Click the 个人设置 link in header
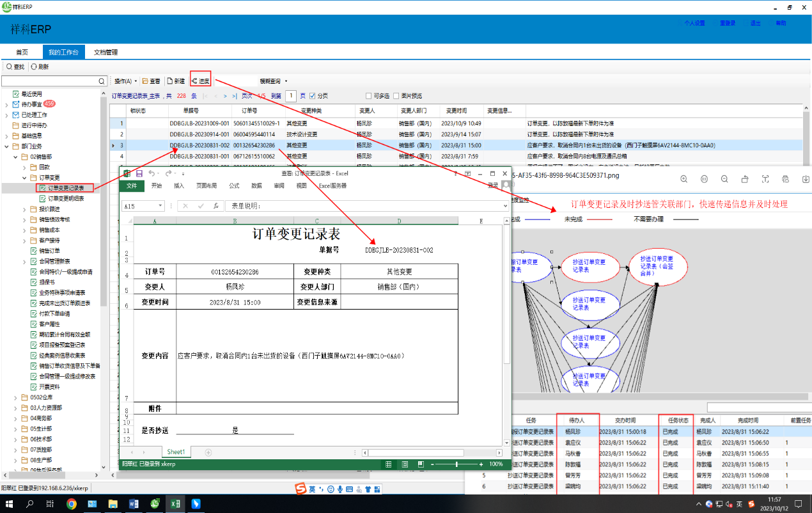812x513 pixels. pyautogui.click(x=694, y=23)
